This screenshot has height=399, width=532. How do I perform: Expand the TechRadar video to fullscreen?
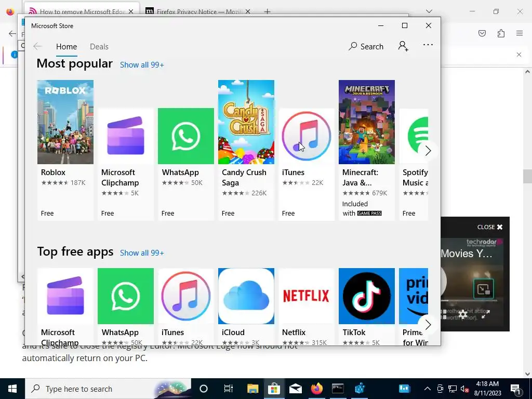coord(486,314)
